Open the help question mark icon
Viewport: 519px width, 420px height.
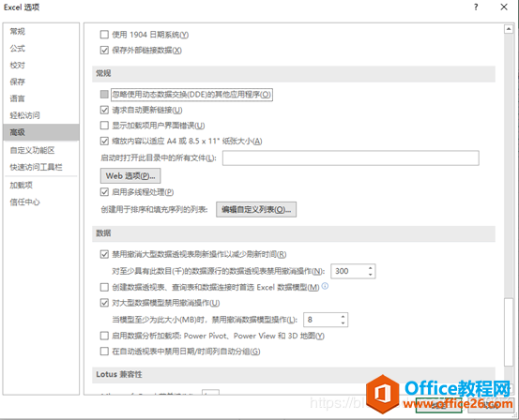476,7
